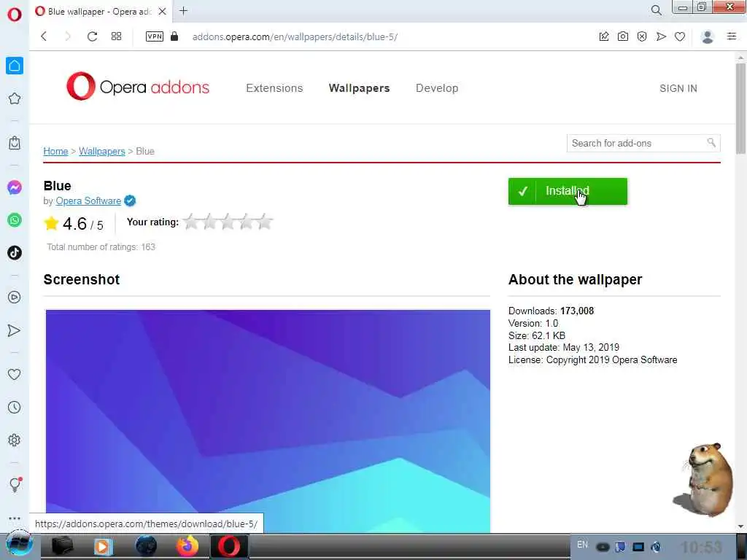The height and width of the screenshot is (560, 747).
Task: Open the profile account icon
Action: pyautogui.click(x=708, y=36)
